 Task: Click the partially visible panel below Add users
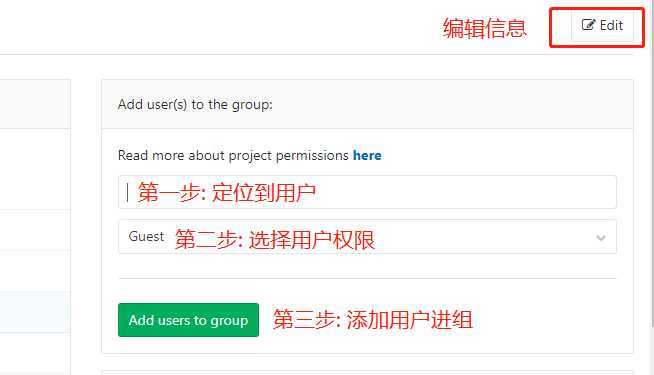point(367,372)
